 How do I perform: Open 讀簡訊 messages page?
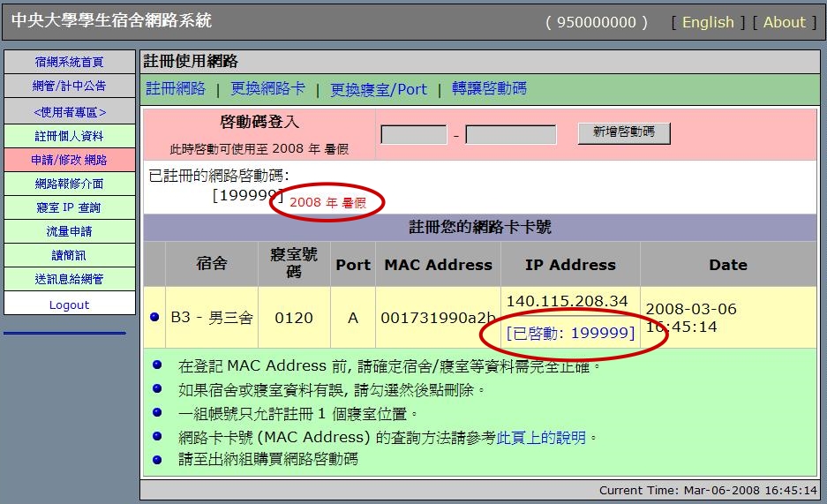point(69,255)
